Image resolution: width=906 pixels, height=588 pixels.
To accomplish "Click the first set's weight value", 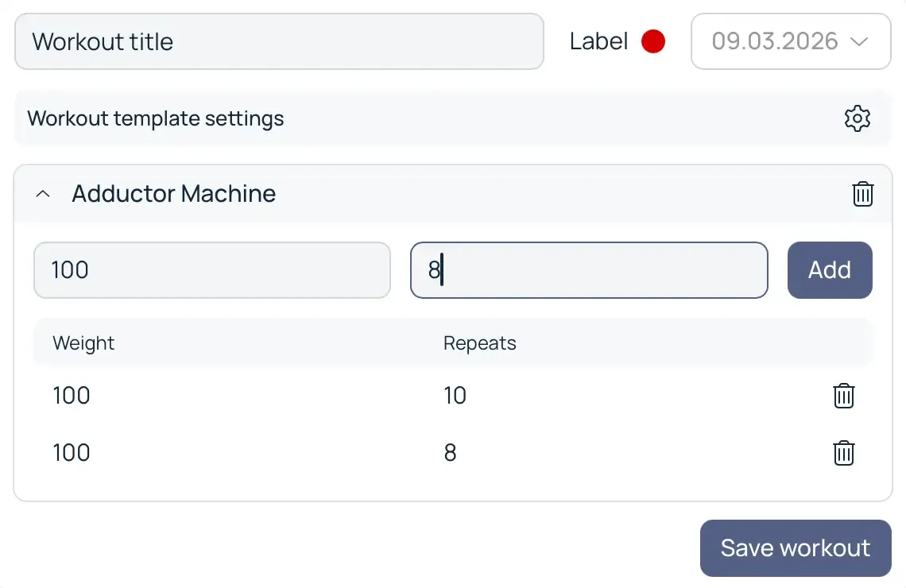I will [72, 396].
